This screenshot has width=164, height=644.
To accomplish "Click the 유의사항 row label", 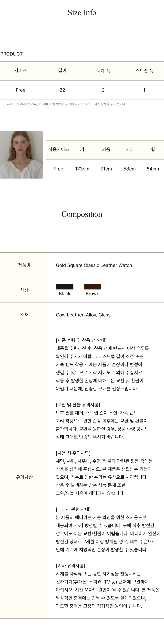I will [24, 477].
